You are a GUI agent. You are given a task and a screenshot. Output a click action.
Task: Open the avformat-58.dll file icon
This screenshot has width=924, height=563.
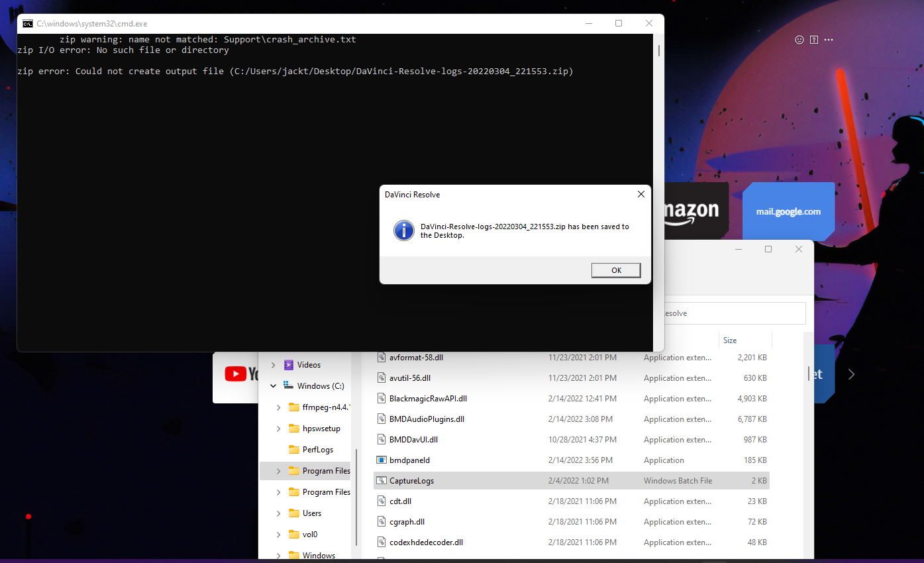pos(382,357)
